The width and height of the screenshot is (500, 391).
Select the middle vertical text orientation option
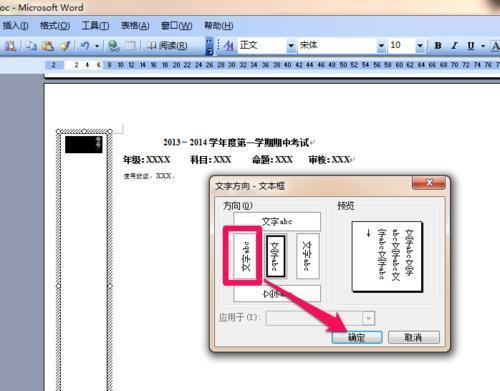coord(275,256)
